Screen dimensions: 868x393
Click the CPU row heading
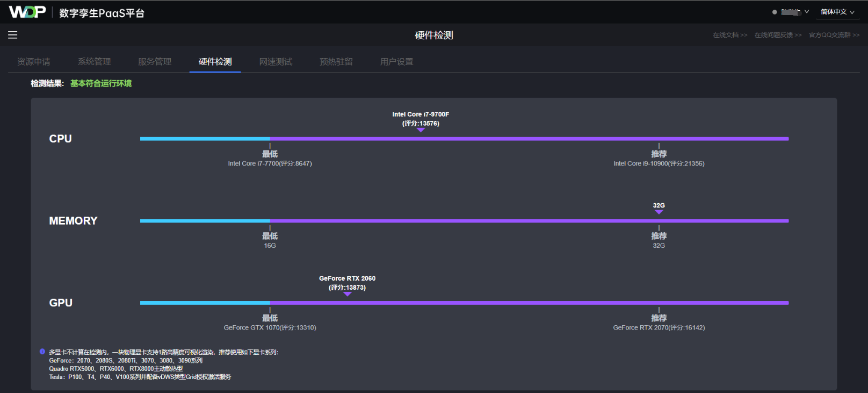(x=61, y=139)
